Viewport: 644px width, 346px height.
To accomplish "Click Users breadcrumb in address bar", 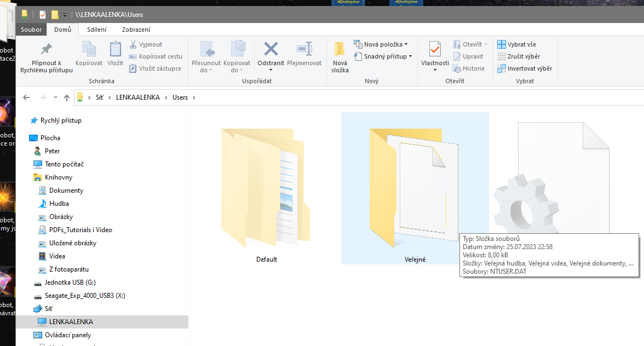I will tap(180, 97).
